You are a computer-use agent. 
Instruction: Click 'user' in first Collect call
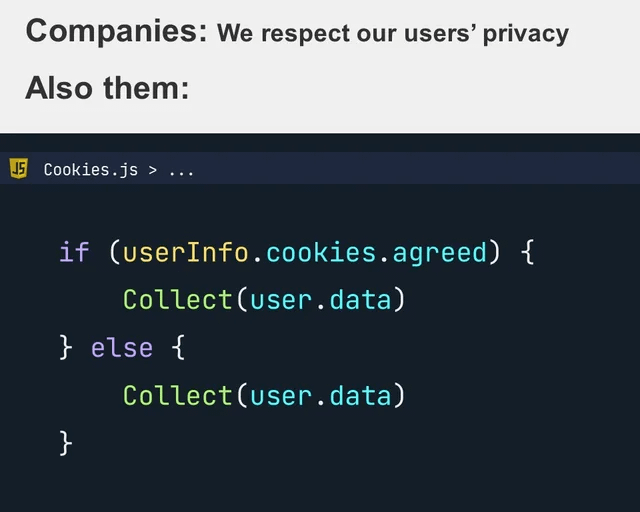coord(281,301)
